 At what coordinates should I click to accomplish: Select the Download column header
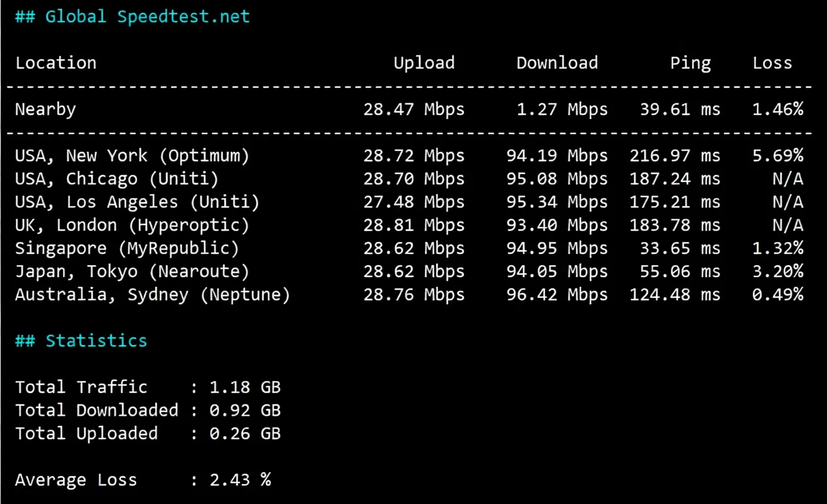(557, 63)
